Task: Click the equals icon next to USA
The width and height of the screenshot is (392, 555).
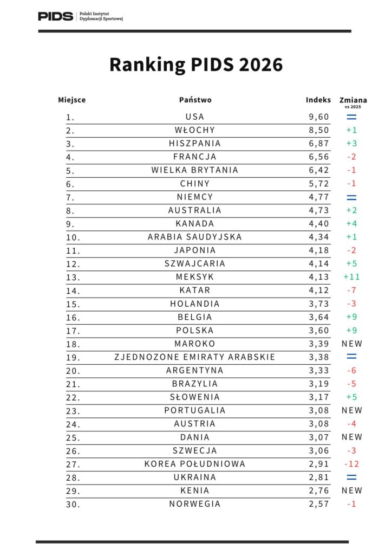Action: pos(351,117)
